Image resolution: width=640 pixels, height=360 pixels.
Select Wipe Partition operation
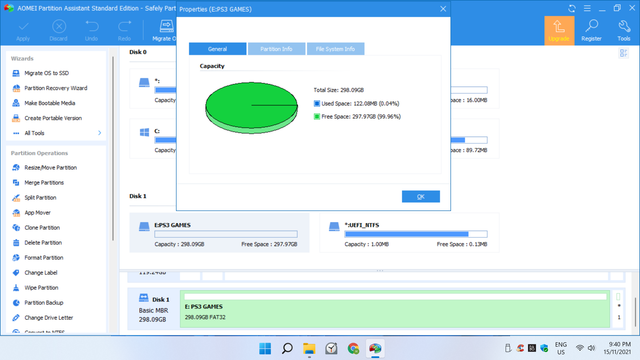coord(41,288)
